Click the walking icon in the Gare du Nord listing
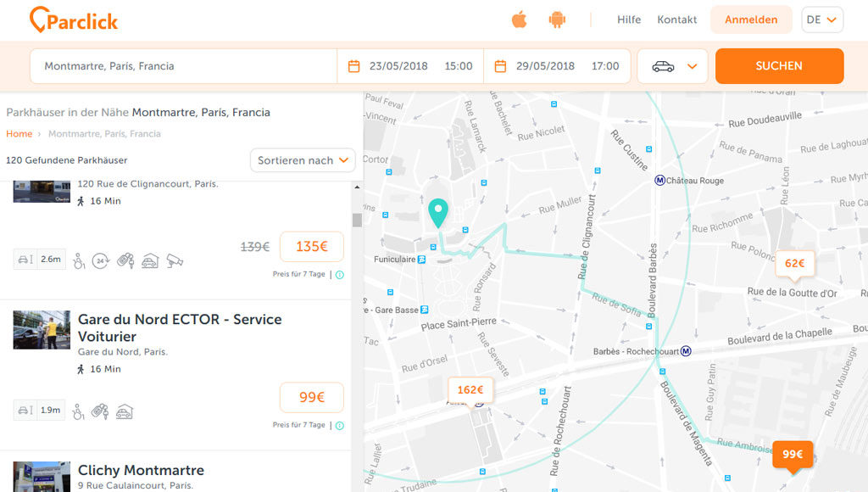The width and height of the screenshot is (868, 492). [81, 369]
